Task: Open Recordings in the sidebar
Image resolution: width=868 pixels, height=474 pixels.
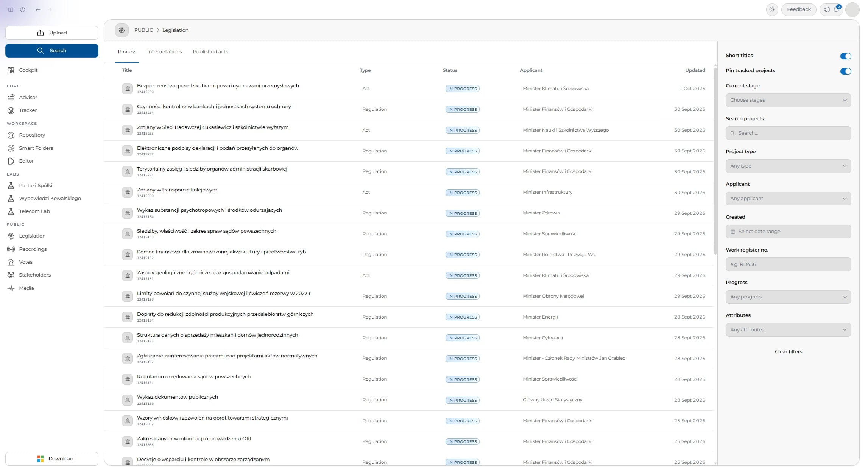Action: pyautogui.click(x=33, y=249)
